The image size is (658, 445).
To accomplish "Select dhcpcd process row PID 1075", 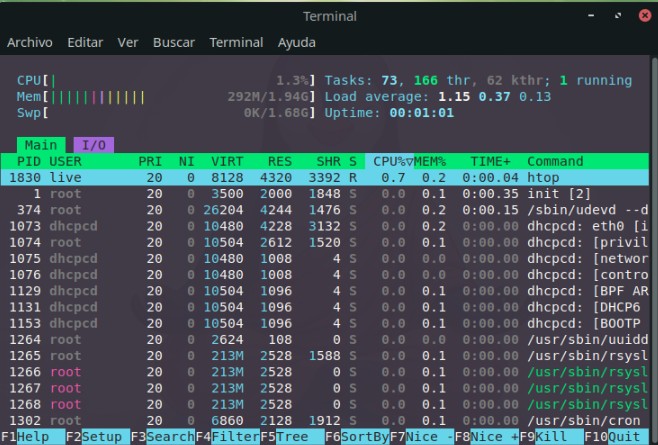I will click(x=325, y=259).
